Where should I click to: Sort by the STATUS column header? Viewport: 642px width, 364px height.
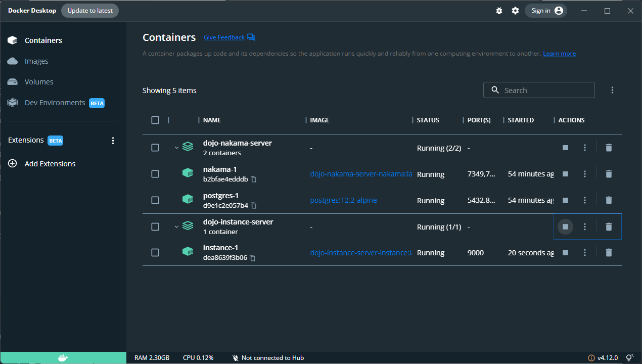(428, 120)
